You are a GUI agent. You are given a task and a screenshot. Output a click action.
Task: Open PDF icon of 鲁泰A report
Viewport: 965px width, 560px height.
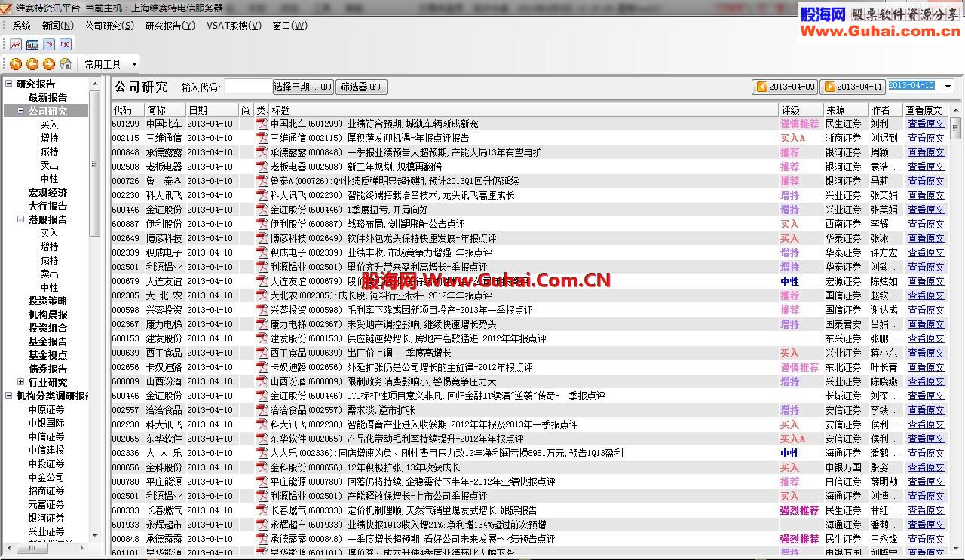pos(262,181)
